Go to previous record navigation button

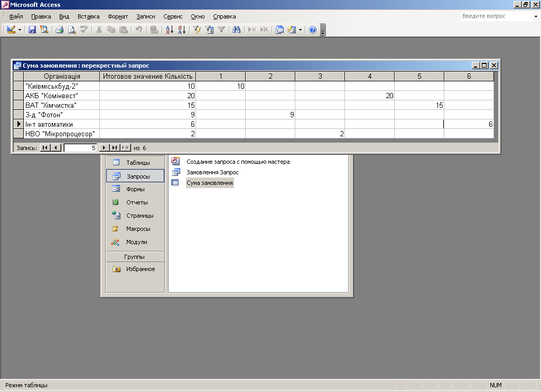pyautogui.click(x=56, y=148)
